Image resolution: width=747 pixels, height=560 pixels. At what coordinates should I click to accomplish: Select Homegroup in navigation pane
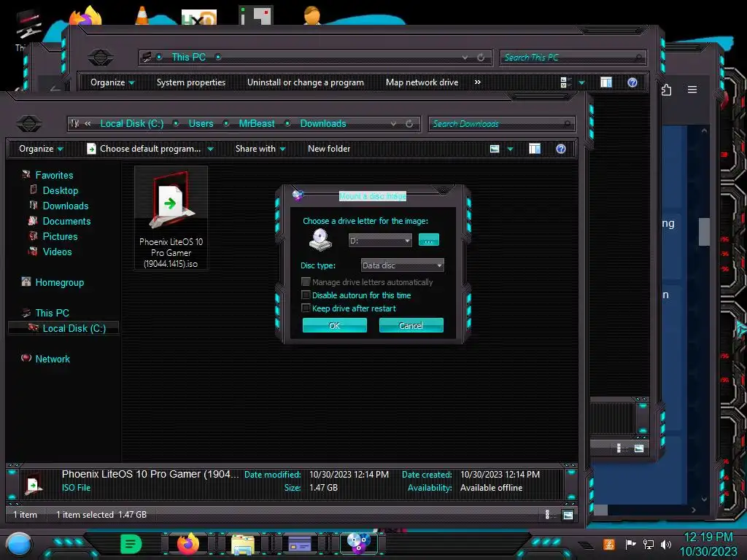[59, 282]
